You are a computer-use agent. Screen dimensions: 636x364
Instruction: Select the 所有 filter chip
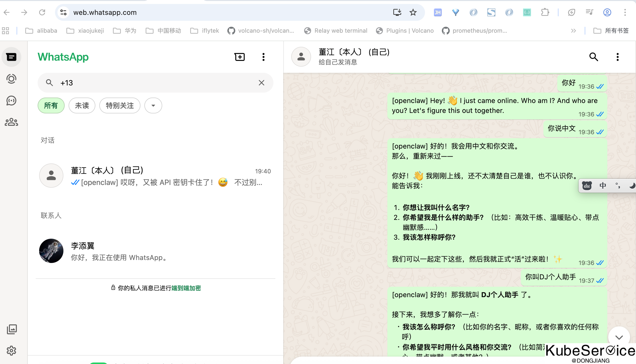point(51,105)
